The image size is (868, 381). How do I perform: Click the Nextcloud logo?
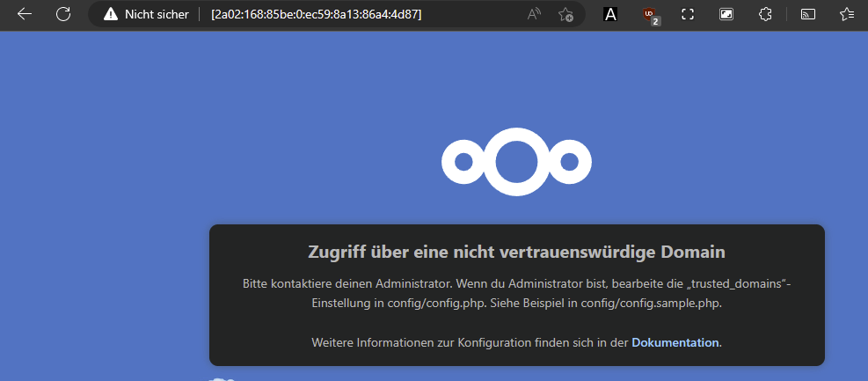[x=516, y=162]
